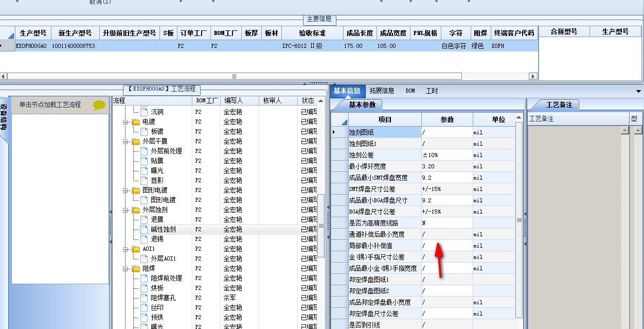Click the 主要信息 panel header
Image resolution: width=644 pixels, height=329 pixels.
click(319, 19)
